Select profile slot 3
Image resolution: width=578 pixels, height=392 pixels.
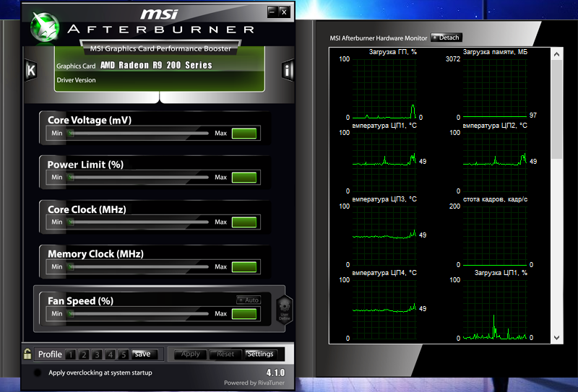tap(97, 354)
